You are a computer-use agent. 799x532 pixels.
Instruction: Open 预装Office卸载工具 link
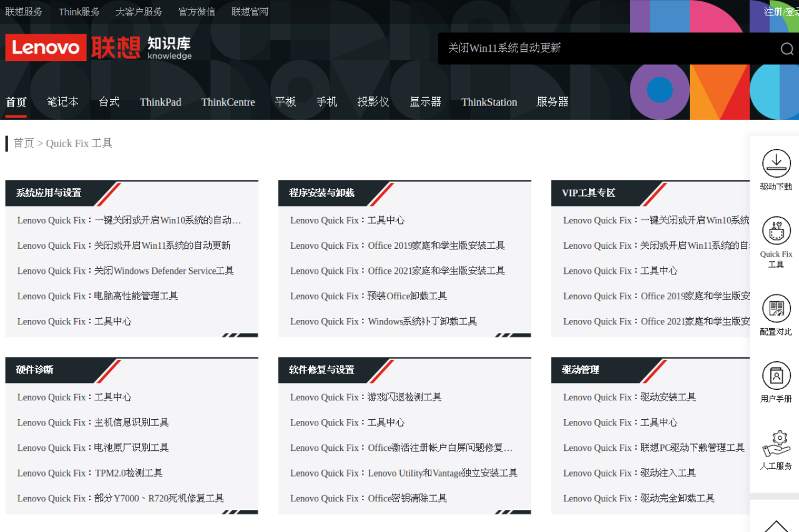pyautogui.click(x=368, y=296)
